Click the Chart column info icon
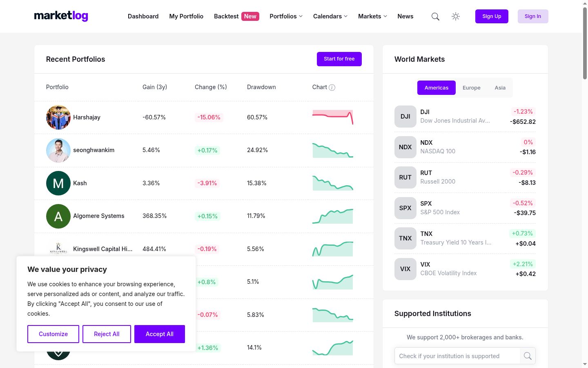 pyautogui.click(x=332, y=88)
